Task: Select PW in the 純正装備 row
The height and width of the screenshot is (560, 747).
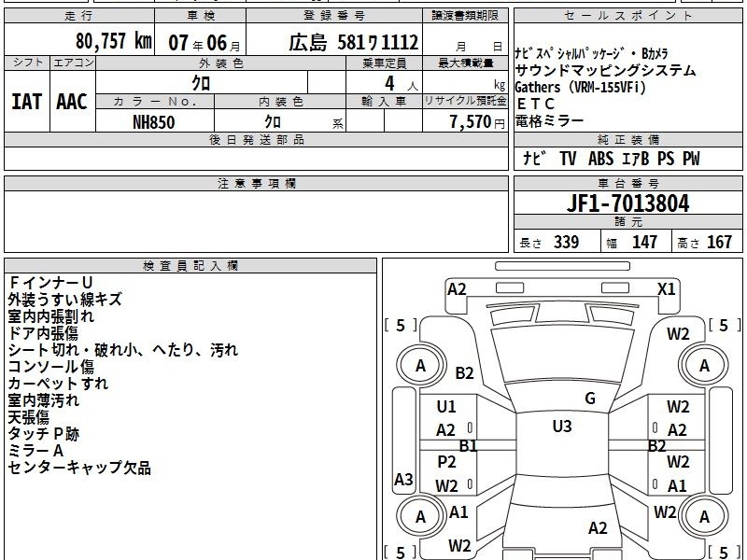Action: [691, 159]
